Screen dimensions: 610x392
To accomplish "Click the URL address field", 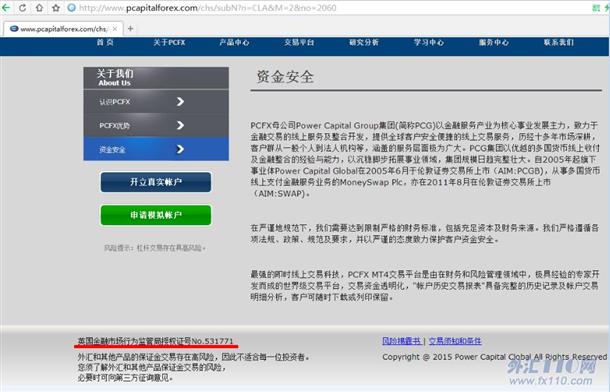I will pos(331,7).
